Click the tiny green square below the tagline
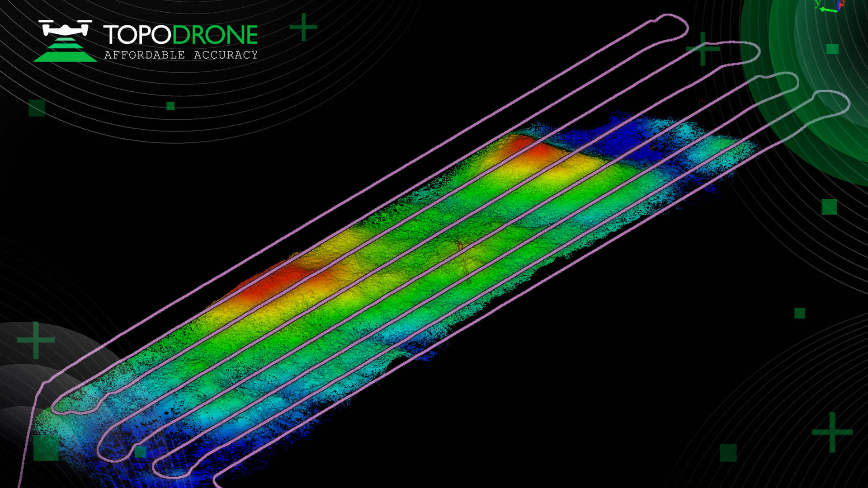868x488 pixels. (x=170, y=106)
